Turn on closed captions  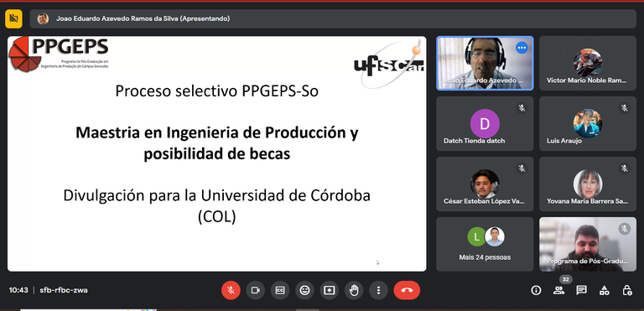[x=280, y=290]
